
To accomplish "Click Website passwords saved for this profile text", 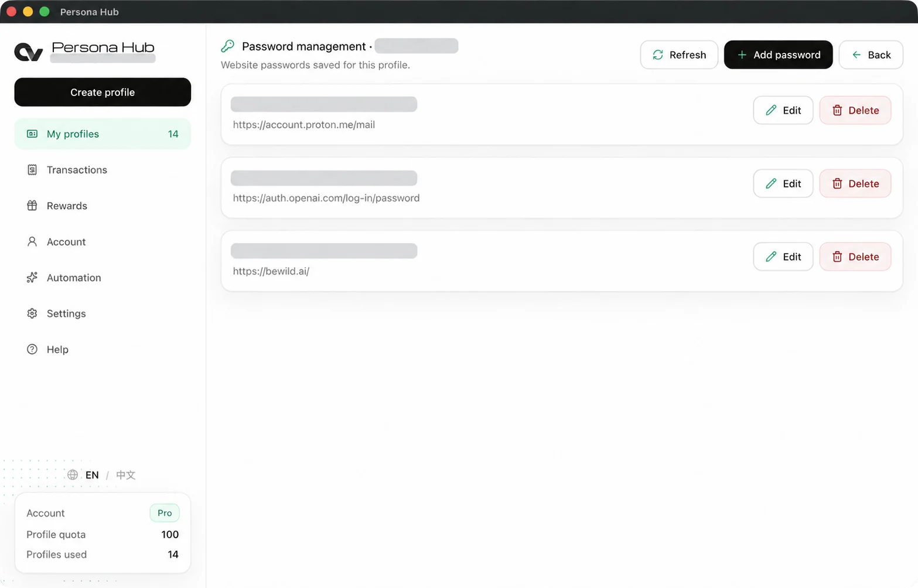I will pyautogui.click(x=315, y=65).
